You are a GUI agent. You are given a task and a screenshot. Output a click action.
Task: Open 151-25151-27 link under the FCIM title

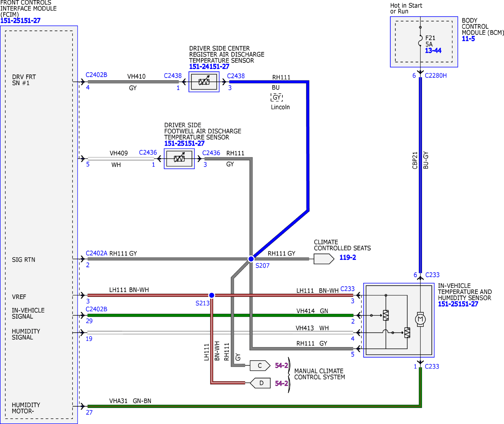pyautogui.click(x=20, y=21)
